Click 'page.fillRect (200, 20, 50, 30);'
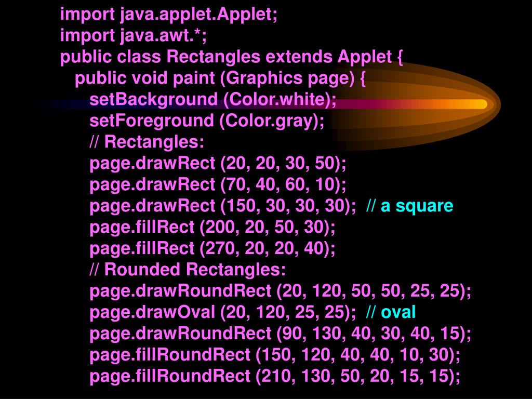The width and height of the screenshot is (532, 399). pyautogui.click(x=212, y=228)
